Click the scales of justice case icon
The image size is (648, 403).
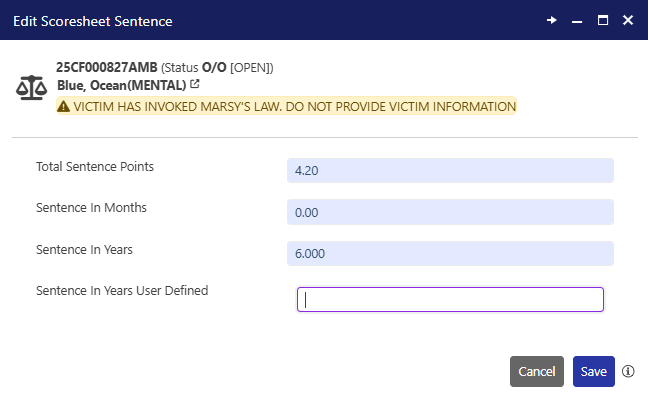click(x=31, y=87)
